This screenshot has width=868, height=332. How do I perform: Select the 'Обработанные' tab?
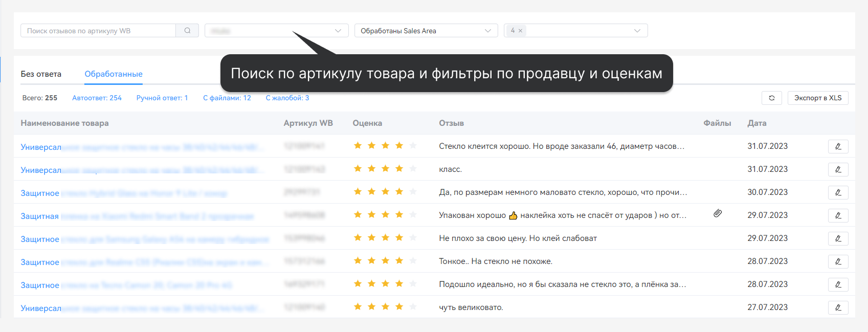(114, 74)
